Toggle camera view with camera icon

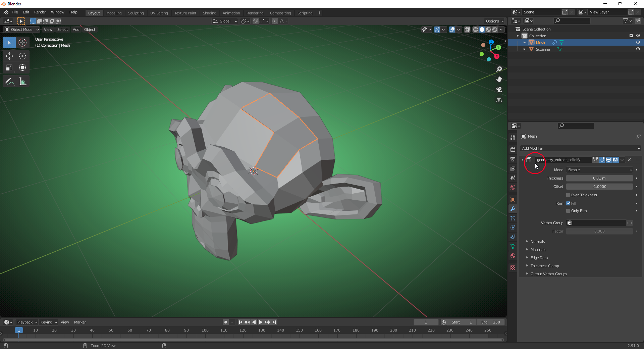(499, 90)
